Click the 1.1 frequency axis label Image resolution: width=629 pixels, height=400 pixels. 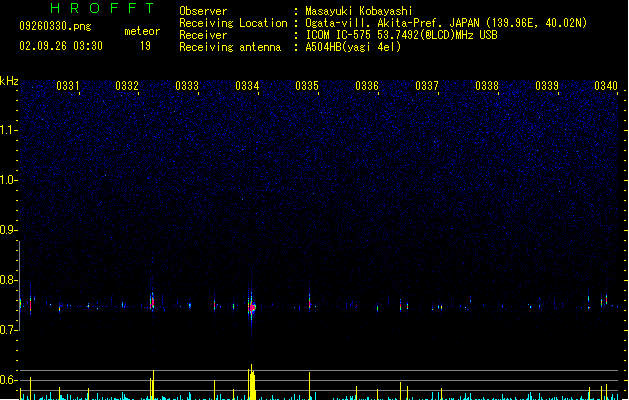8,130
